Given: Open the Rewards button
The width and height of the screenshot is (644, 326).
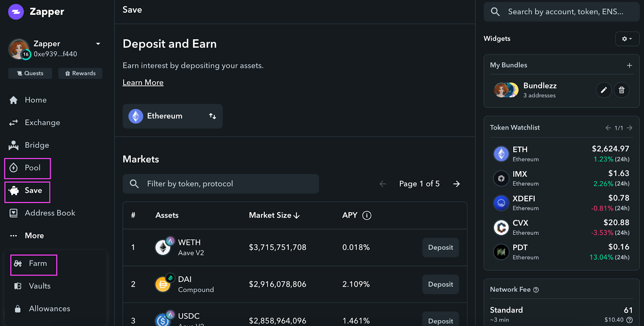Looking at the screenshot, I should pyautogui.click(x=80, y=73).
